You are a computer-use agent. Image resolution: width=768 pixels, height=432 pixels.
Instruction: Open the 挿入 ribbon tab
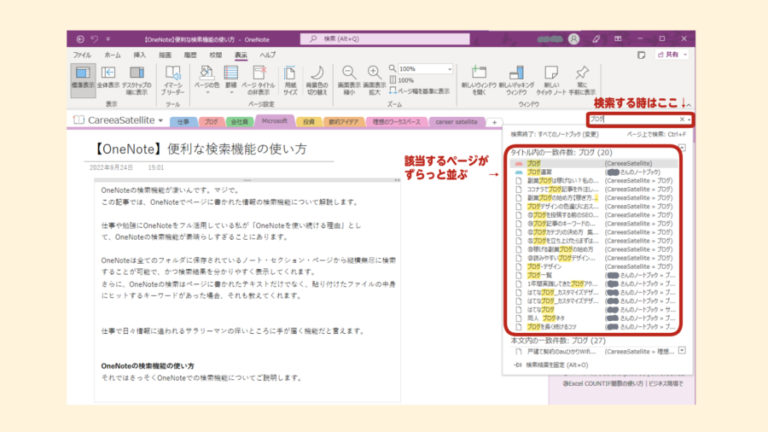(140, 55)
